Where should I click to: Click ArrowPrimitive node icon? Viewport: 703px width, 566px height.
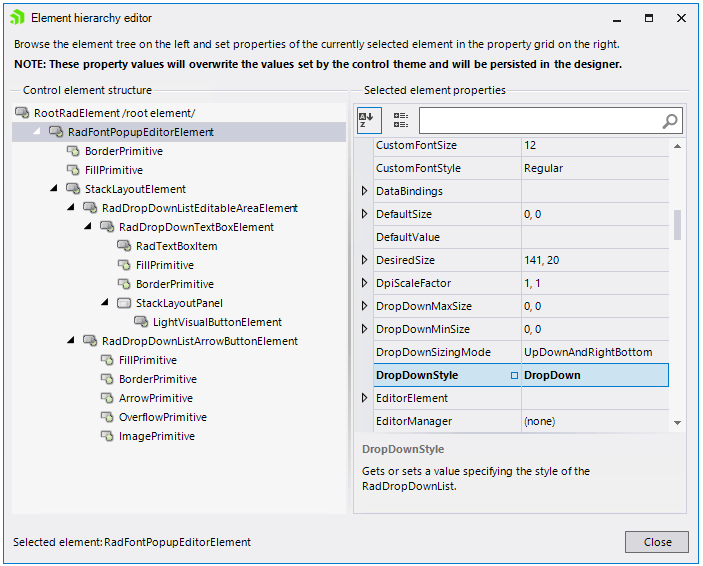tap(107, 398)
